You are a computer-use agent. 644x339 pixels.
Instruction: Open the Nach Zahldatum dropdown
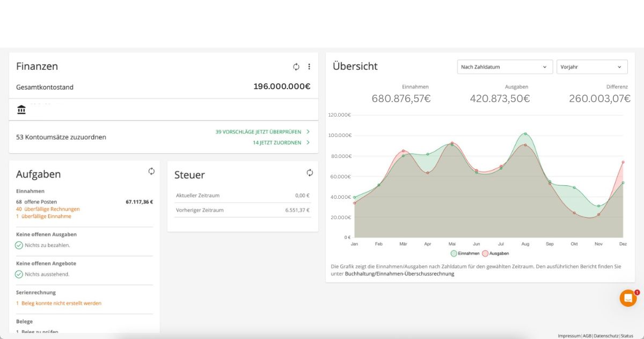pos(504,67)
